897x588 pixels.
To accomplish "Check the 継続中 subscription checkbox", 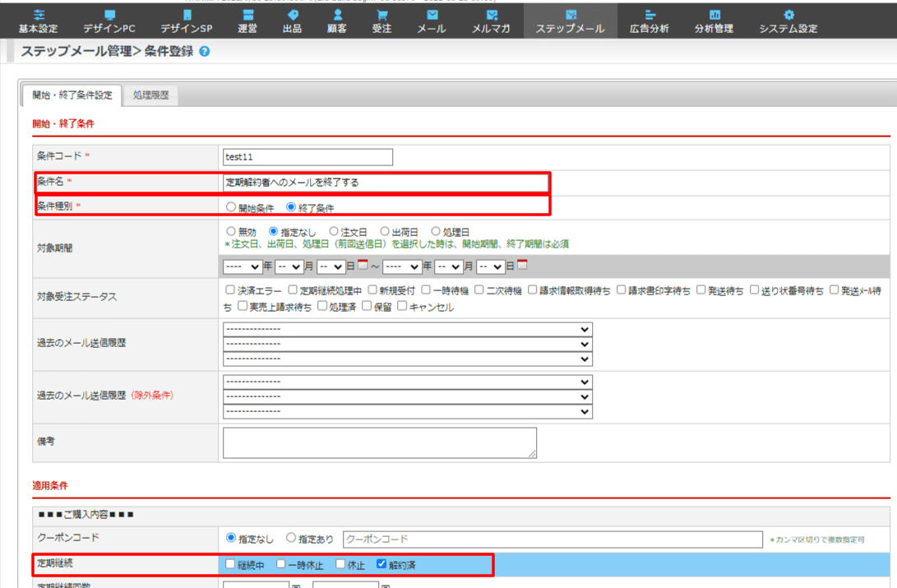I will (230, 564).
